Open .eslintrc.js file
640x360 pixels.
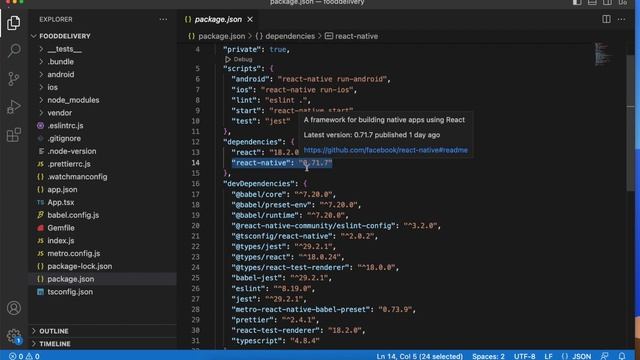102,126
